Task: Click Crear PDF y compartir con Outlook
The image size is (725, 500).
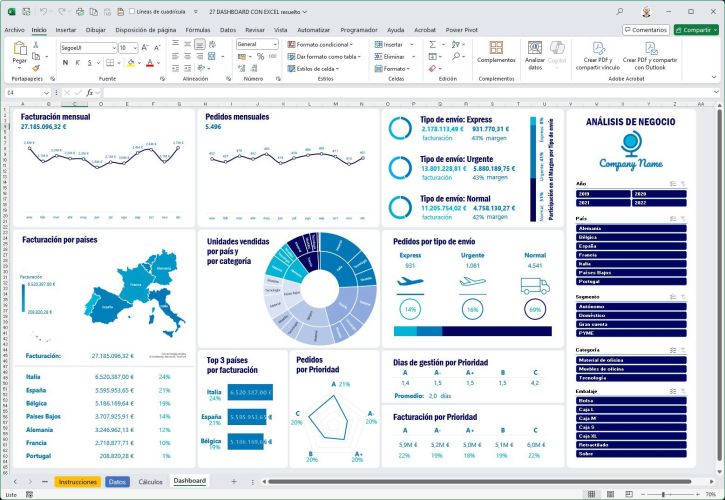Action: coord(650,56)
